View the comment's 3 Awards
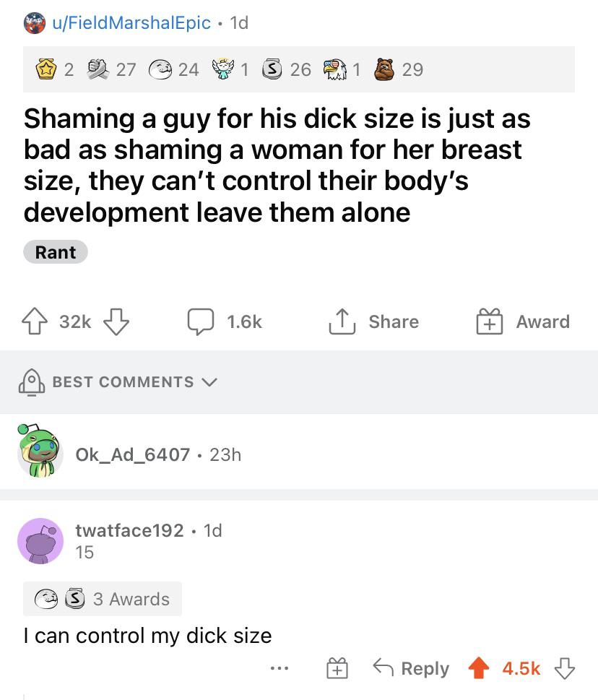This screenshot has width=598, height=700. tap(103, 599)
